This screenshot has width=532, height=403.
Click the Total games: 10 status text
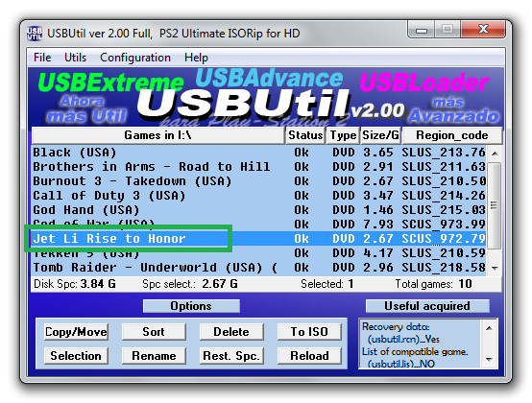click(x=434, y=284)
